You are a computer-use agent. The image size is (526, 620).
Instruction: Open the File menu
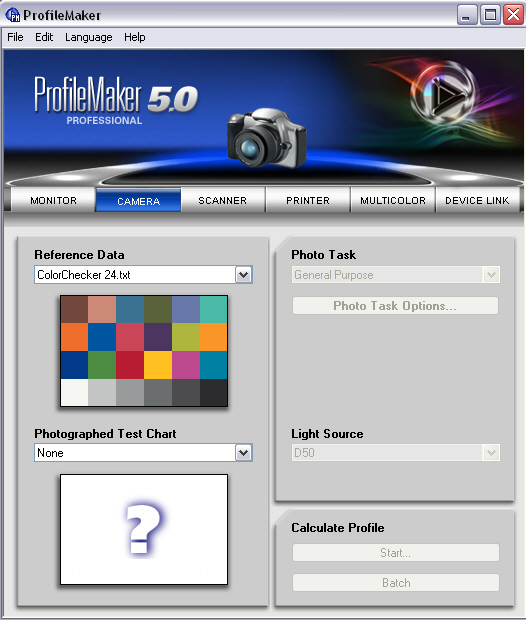pos(15,37)
